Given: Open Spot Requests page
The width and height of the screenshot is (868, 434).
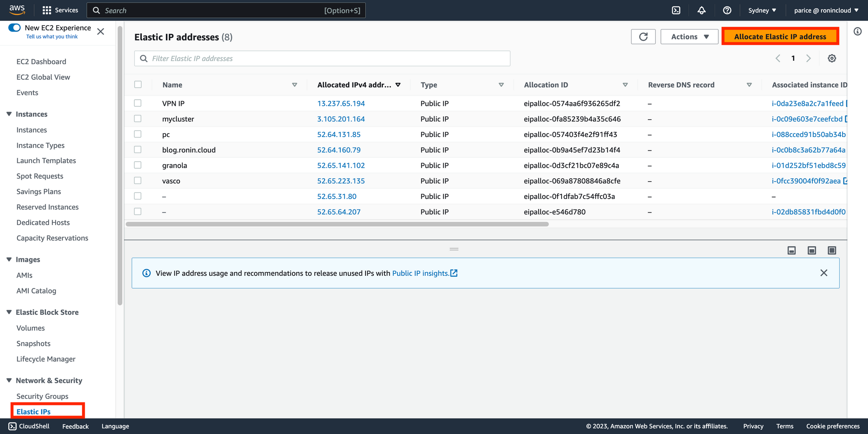Looking at the screenshot, I should pyautogui.click(x=40, y=176).
